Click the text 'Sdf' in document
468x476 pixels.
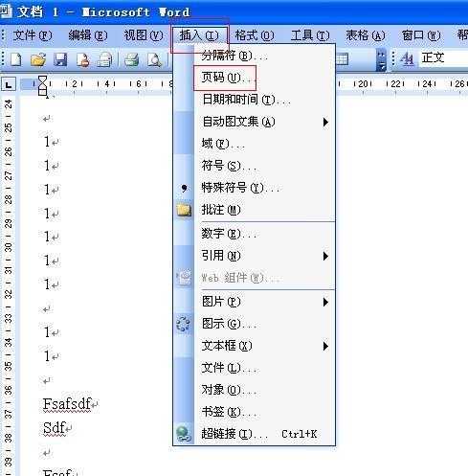[x=54, y=427]
